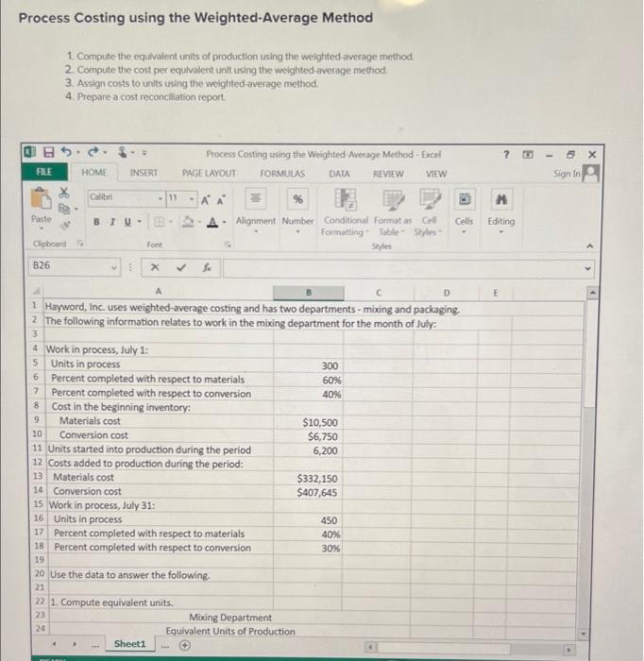Select column D header
The height and width of the screenshot is (661, 644).
tap(447, 293)
